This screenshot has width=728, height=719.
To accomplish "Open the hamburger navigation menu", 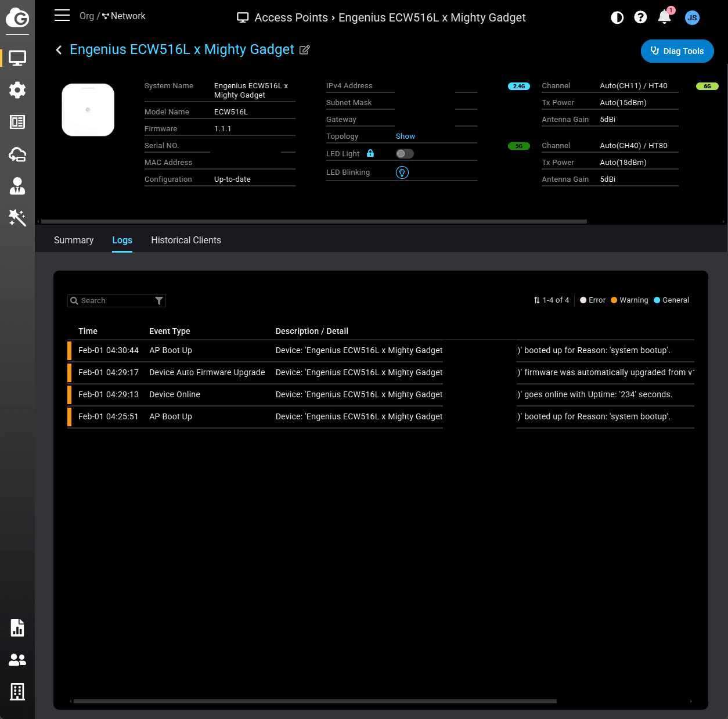I will (62, 16).
